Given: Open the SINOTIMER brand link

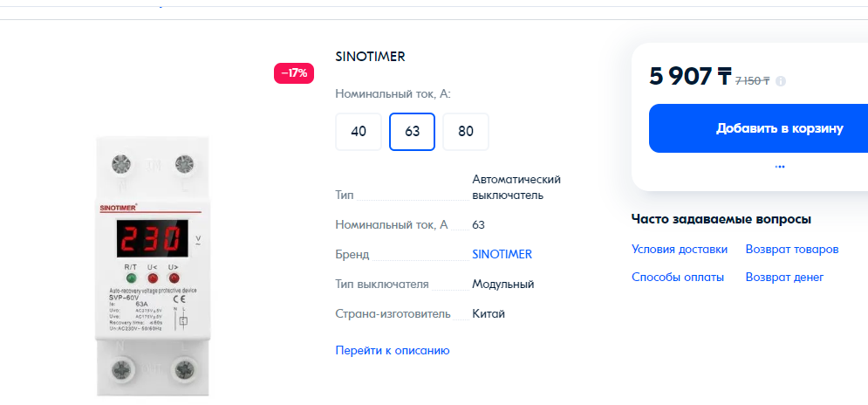Looking at the screenshot, I should (x=502, y=254).
